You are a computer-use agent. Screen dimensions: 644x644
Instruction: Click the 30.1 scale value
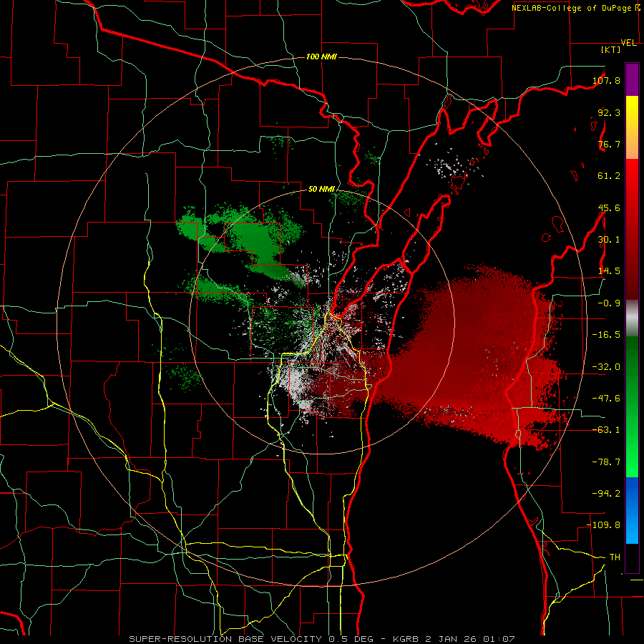point(609,240)
